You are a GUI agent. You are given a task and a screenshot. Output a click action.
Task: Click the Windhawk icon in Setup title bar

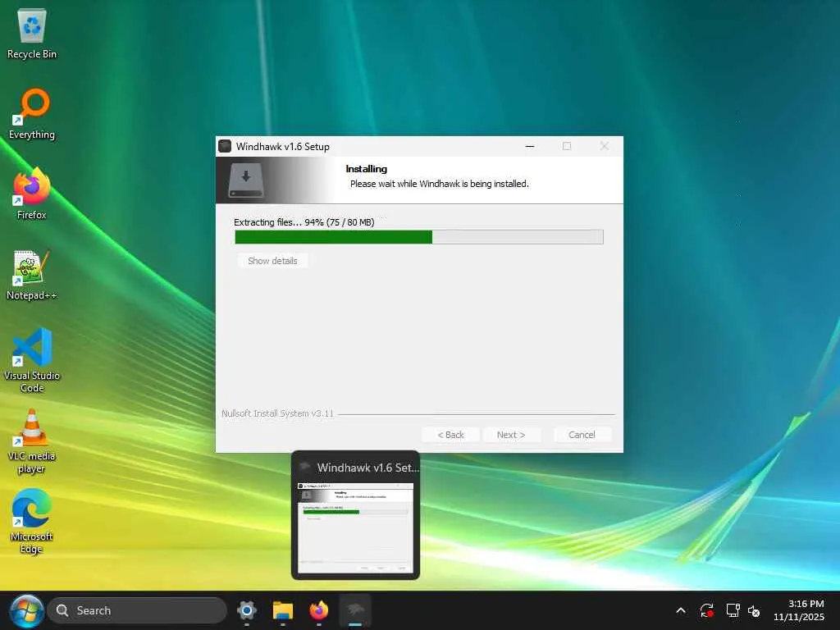(x=225, y=146)
